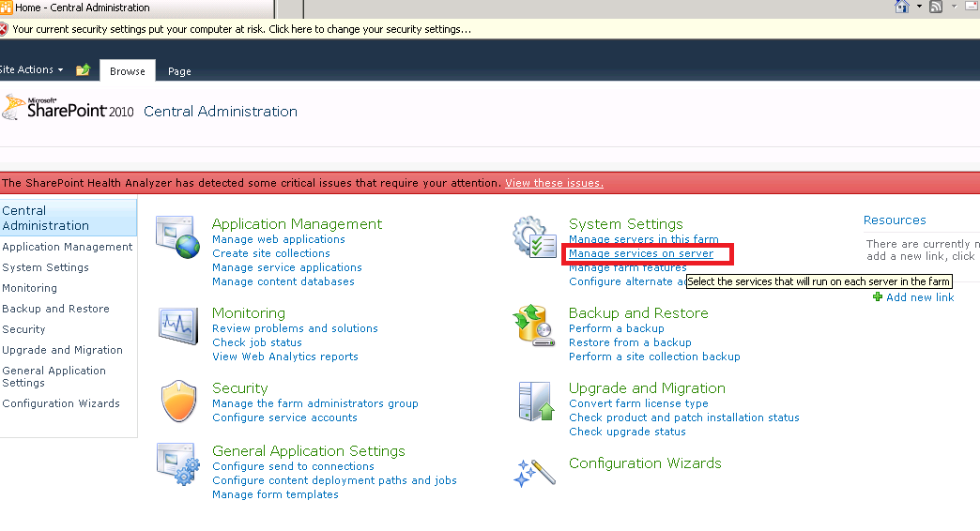980x531 pixels.
Task: Select Monitoring in the left navigation
Action: (x=29, y=288)
